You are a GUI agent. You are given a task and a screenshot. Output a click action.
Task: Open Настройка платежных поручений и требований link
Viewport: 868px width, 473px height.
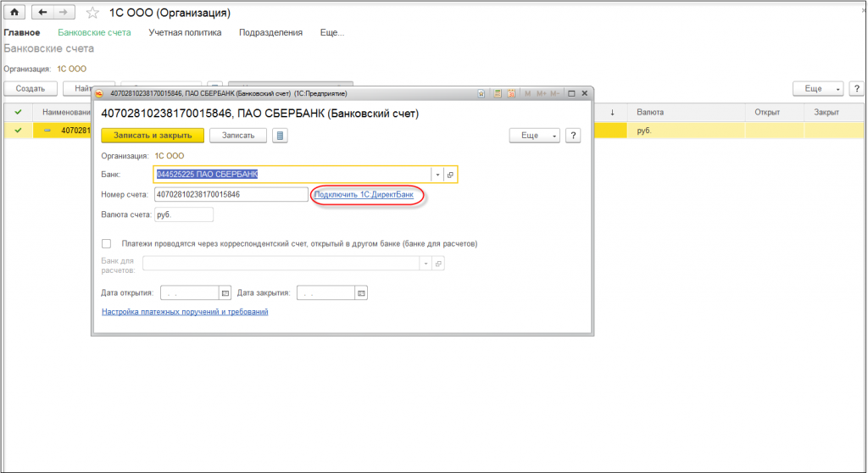[185, 312]
